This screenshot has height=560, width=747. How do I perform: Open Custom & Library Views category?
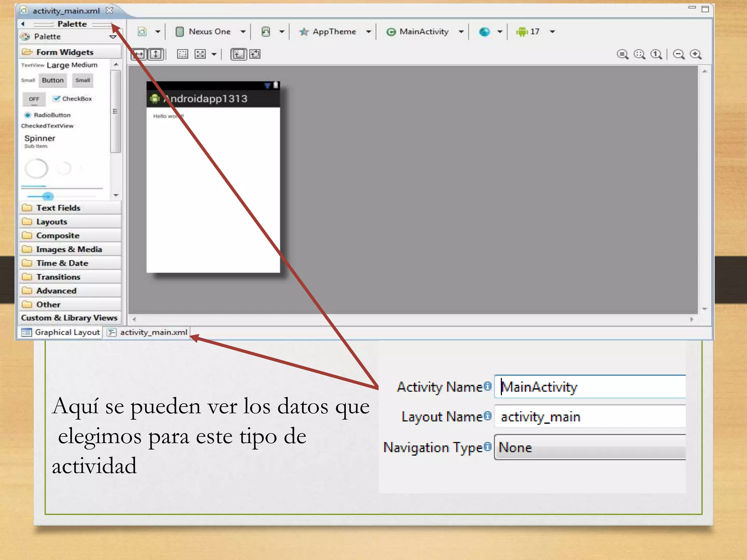(x=70, y=318)
